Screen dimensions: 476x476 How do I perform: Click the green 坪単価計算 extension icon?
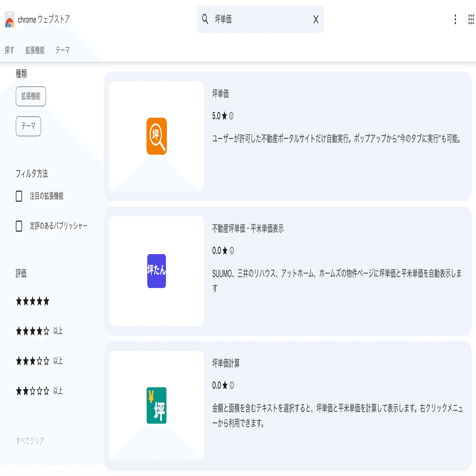157,405
